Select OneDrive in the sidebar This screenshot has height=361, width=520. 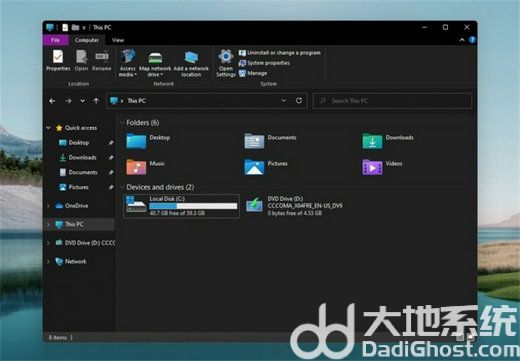(x=72, y=206)
